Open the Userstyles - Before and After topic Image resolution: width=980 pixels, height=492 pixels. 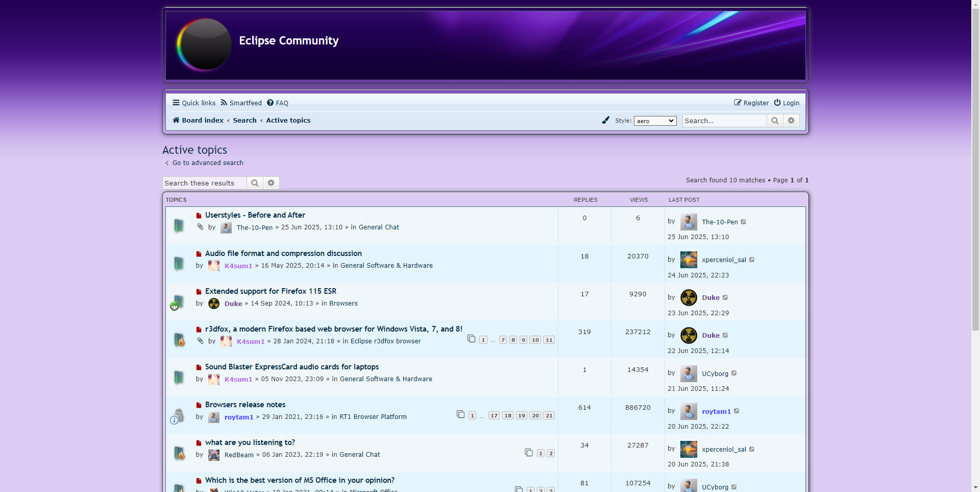[x=255, y=215]
